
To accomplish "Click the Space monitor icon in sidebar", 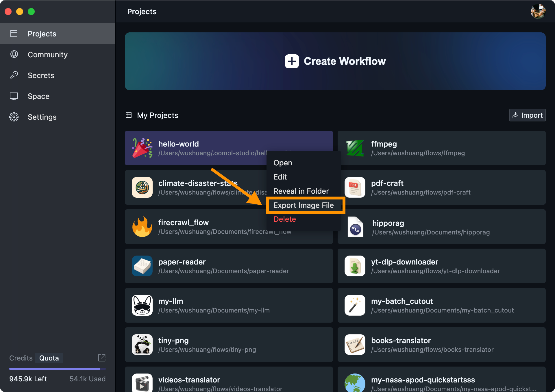I will pyautogui.click(x=14, y=96).
